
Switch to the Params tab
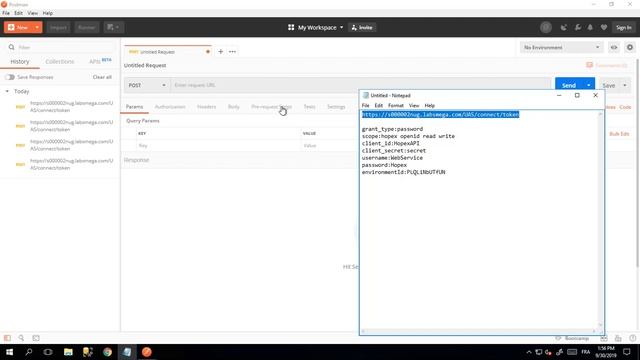(x=134, y=107)
